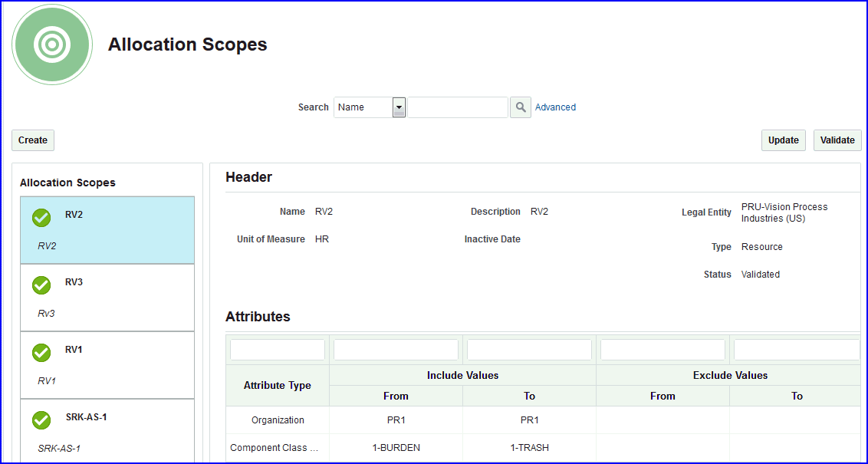
Task: Click the Unit of Measure value HR
Action: pyautogui.click(x=321, y=239)
